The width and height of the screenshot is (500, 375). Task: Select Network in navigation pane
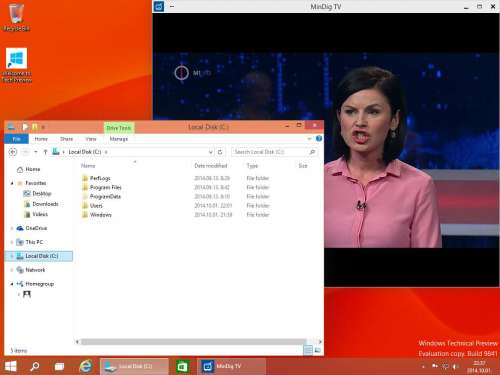[x=31, y=270]
